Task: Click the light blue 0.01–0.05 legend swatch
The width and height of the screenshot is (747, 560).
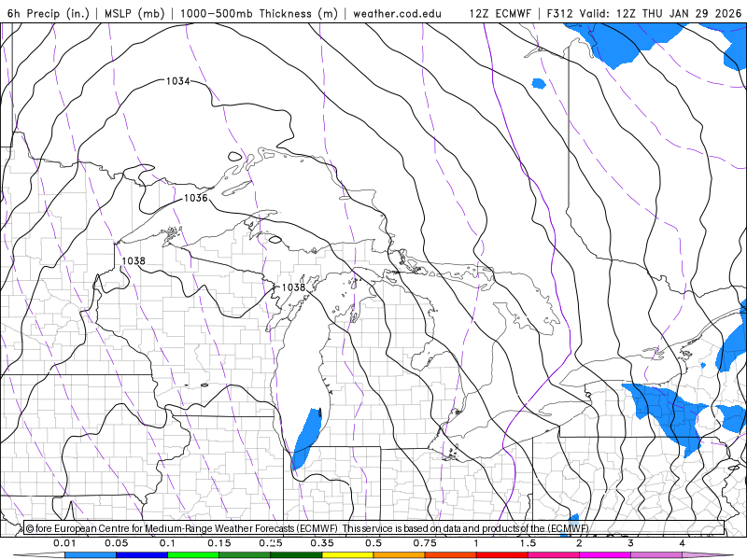Action: tap(91, 555)
